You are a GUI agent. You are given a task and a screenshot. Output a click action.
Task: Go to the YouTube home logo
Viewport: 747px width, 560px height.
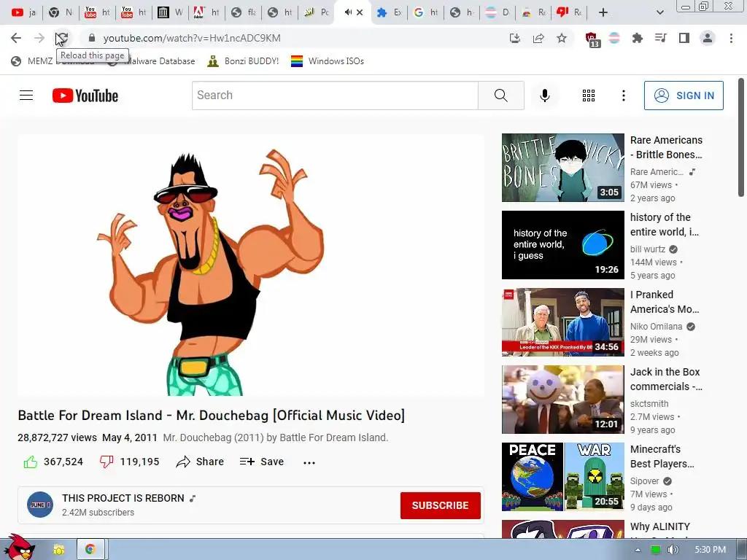85,96
